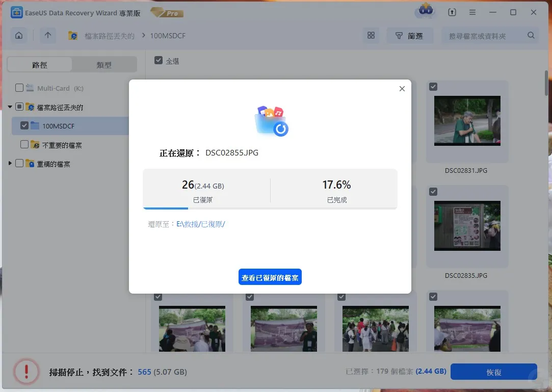Collapse the 檔案路徑丟失的 tree node

10,107
